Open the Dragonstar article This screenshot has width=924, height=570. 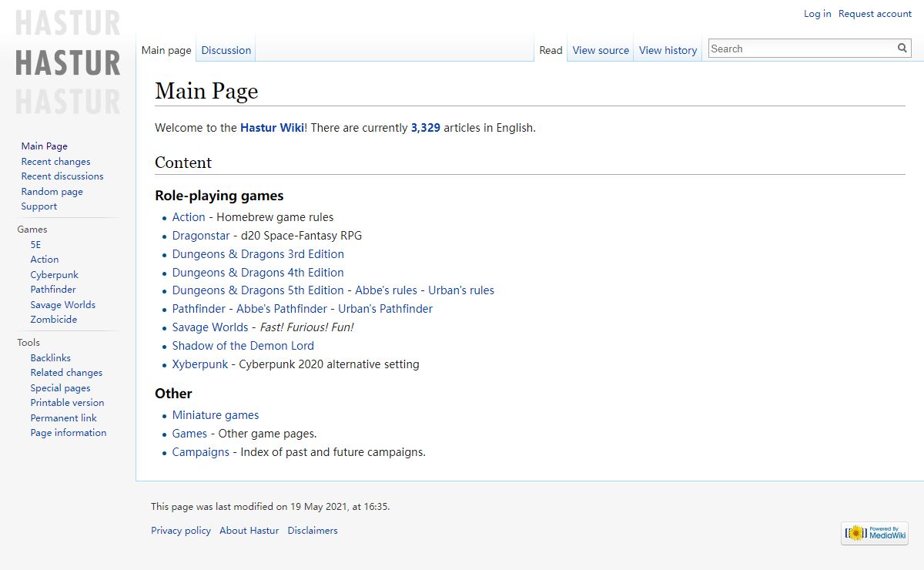click(x=201, y=236)
